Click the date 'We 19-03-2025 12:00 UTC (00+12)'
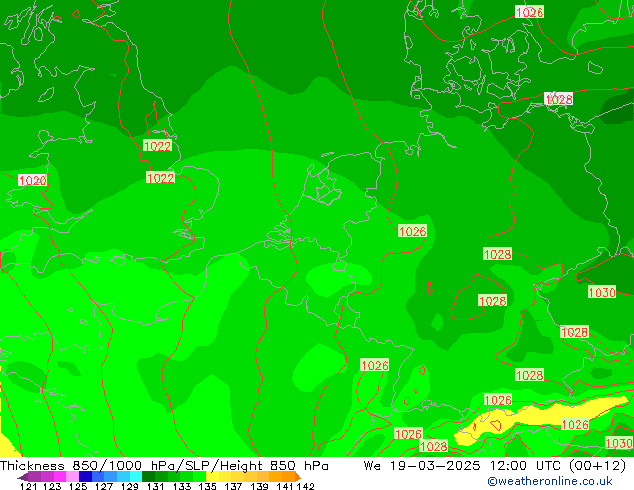The width and height of the screenshot is (634, 490). pos(495,466)
